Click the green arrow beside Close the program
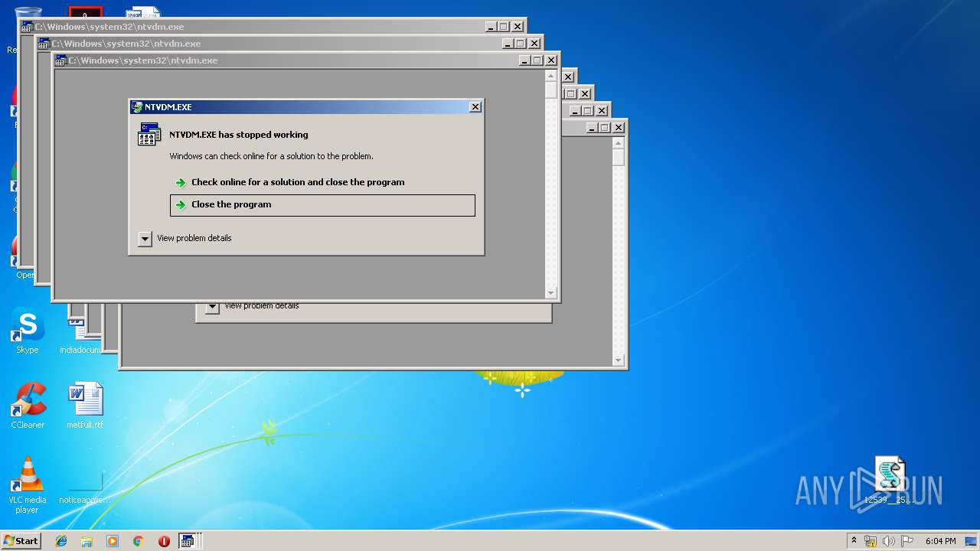980x551 pixels. 181,205
